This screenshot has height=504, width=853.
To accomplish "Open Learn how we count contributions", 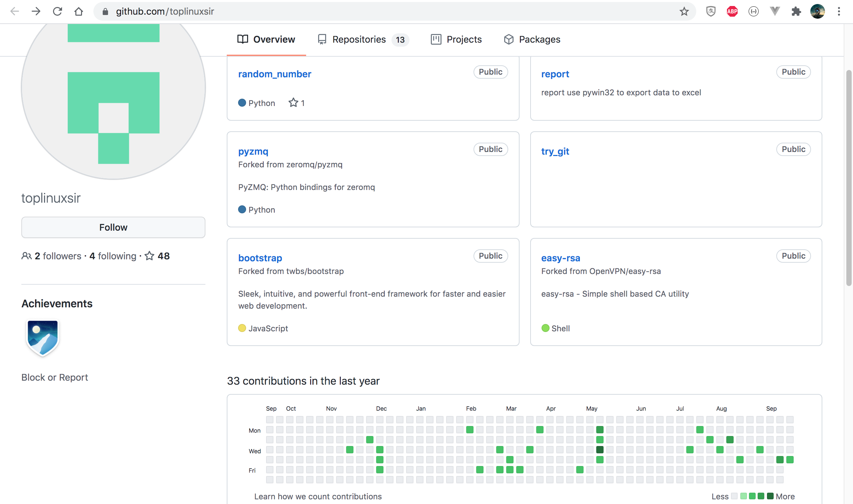I will pyautogui.click(x=318, y=497).
